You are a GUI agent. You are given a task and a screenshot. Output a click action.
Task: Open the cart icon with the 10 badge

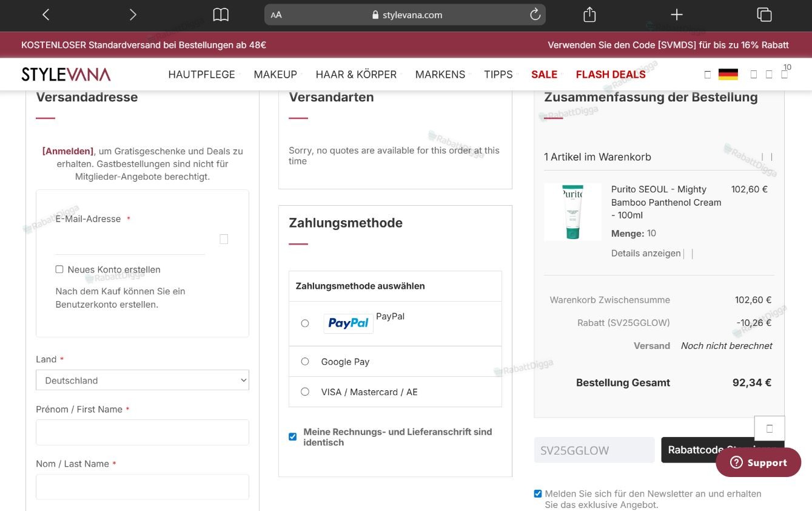[785, 73]
